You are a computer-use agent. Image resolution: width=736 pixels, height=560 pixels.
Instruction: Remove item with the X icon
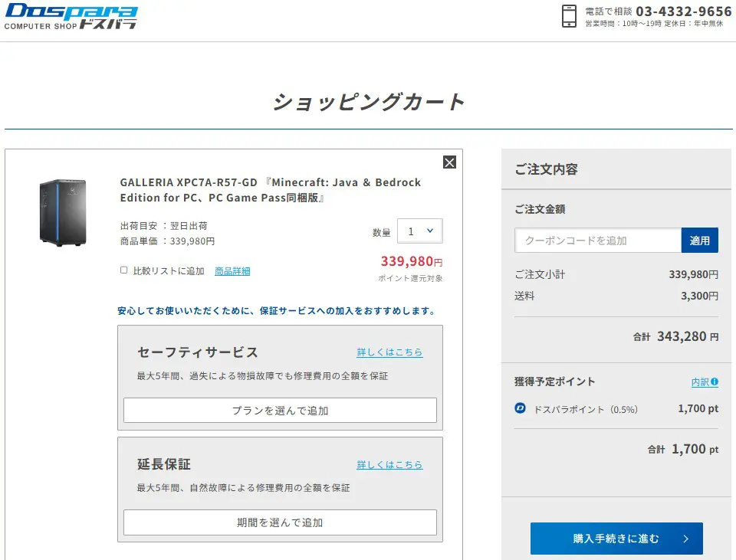pyautogui.click(x=449, y=162)
